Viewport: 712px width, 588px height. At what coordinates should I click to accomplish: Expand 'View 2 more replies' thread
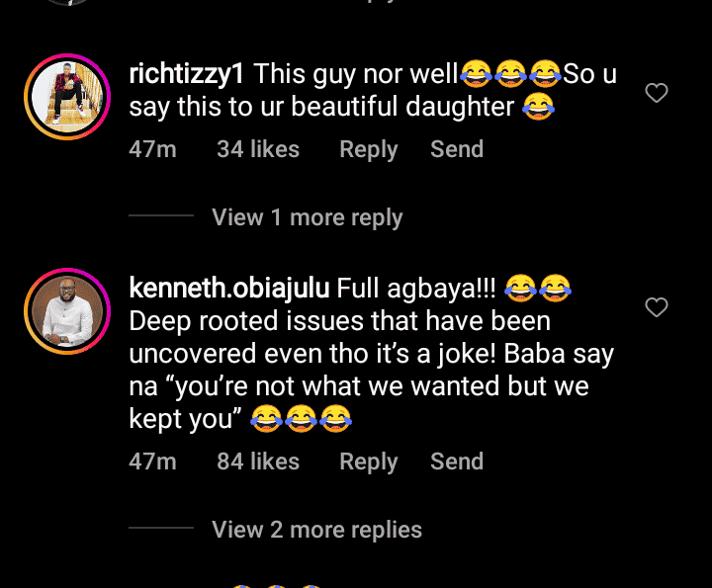click(316, 530)
